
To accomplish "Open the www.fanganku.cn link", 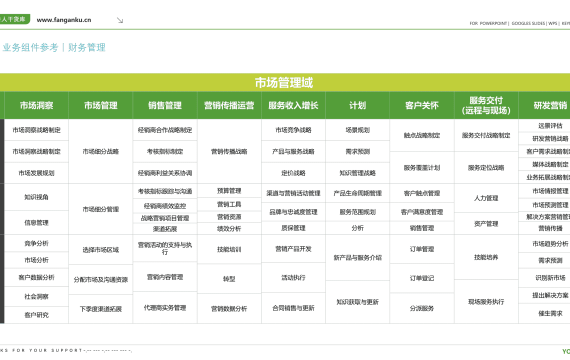I will click(64, 20).
